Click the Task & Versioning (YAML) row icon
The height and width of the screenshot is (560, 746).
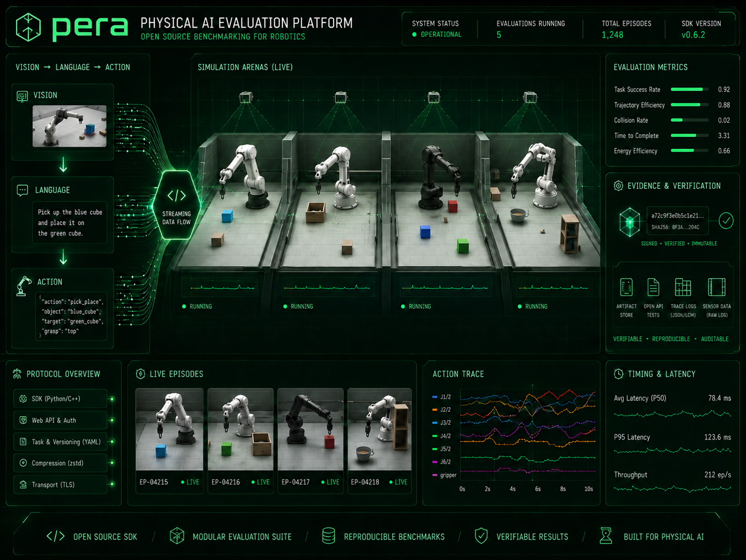click(23, 442)
